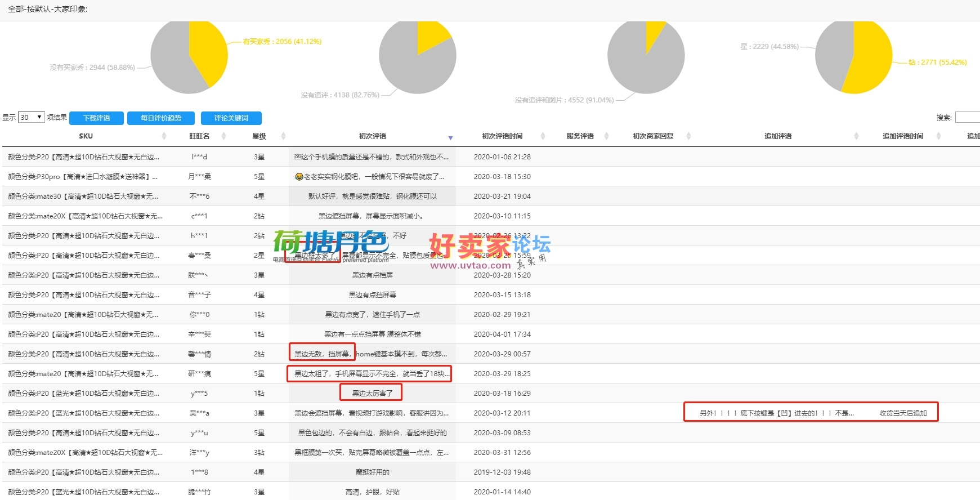
Task: Click the 追加评语时间 sort arrows
Action: click(x=938, y=136)
